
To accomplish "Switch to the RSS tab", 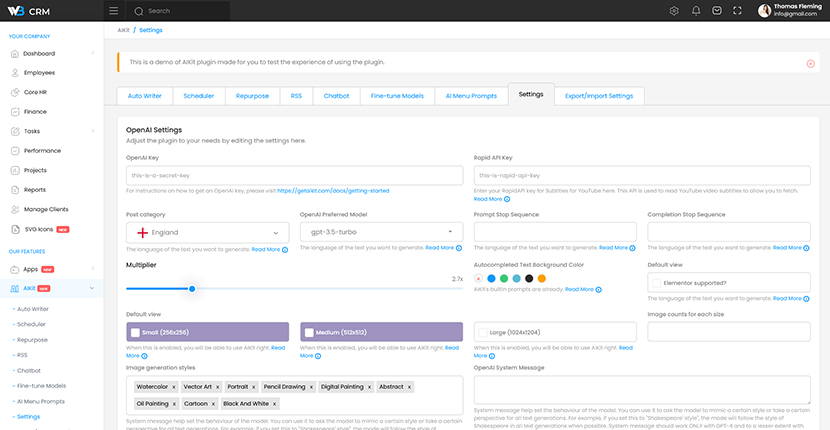I will [x=296, y=96].
